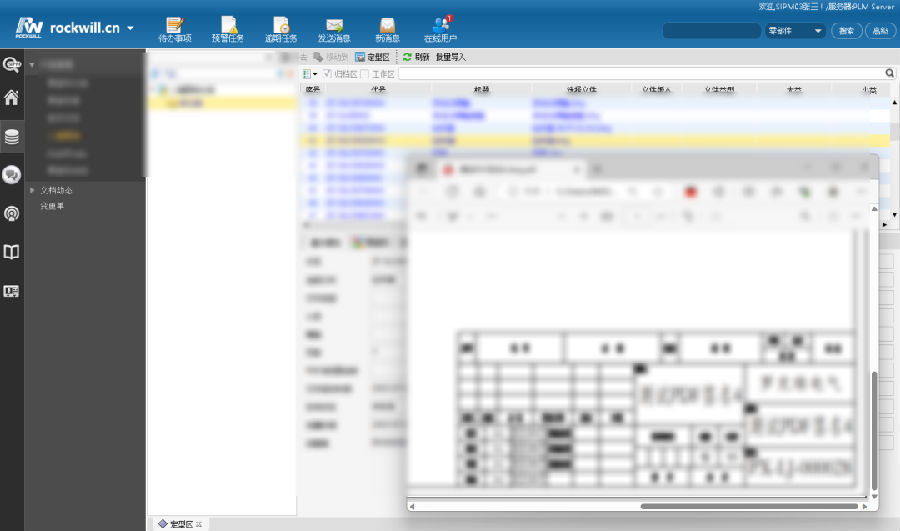Open the chat bubbles sidebar icon

11,175
